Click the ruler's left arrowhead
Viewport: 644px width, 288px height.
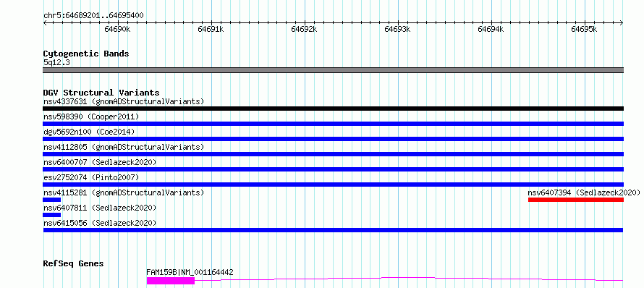point(45,23)
